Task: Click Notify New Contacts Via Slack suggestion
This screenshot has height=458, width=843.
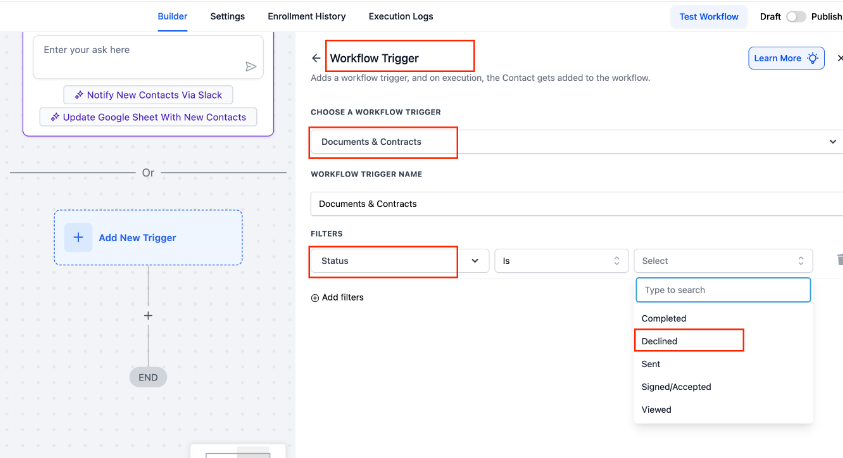Action: click(148, 95)
